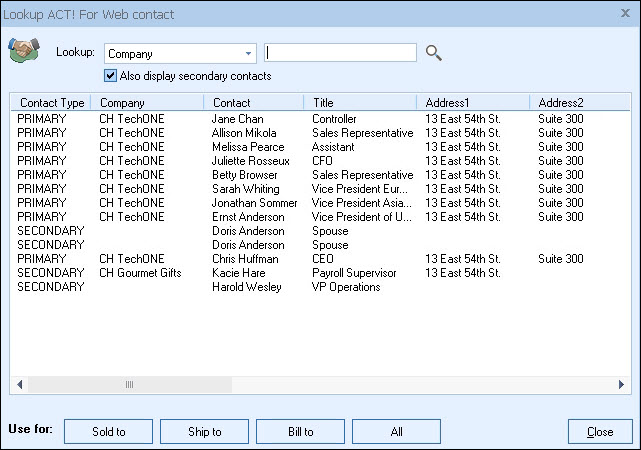641x450 pixels.
Task: Select the Harold Wesley secondary contact
Action: [240, 287]
